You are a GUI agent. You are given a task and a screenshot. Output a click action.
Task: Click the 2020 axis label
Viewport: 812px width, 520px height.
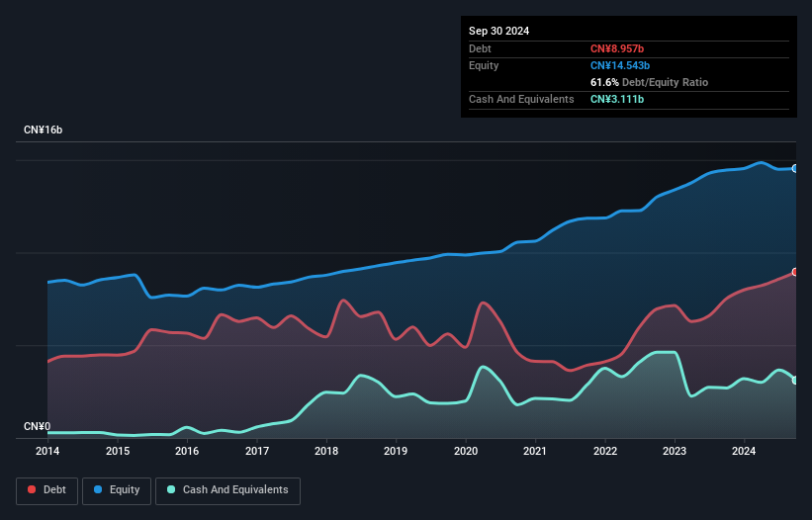tap(466, 451)
